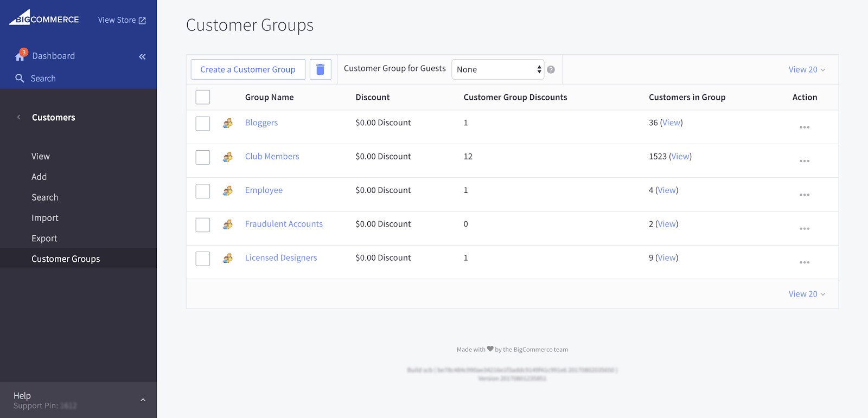Screen dimensions: 868x418
Task: Click the group icon beside Club Members
Action: tap(228, 157)
